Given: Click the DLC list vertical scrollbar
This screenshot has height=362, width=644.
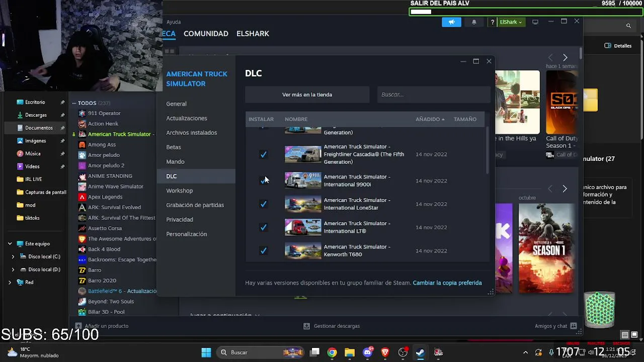Looking at the screenshot, I should 487,150.
